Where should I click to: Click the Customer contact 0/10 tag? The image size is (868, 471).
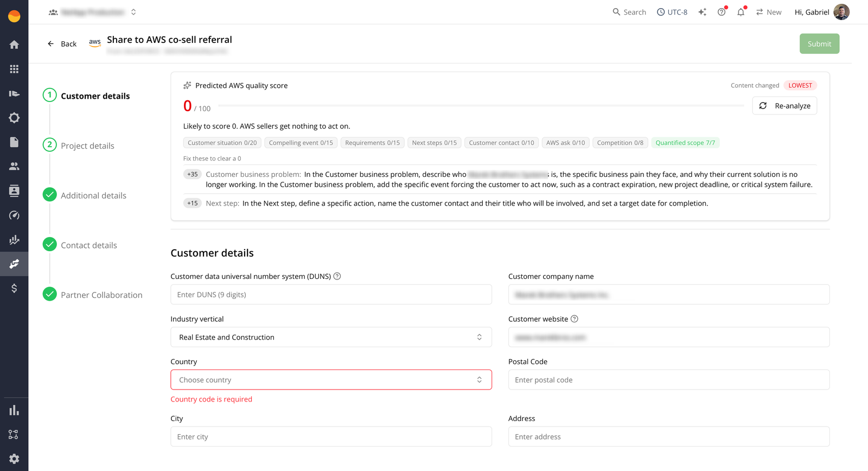click(502, 143)
